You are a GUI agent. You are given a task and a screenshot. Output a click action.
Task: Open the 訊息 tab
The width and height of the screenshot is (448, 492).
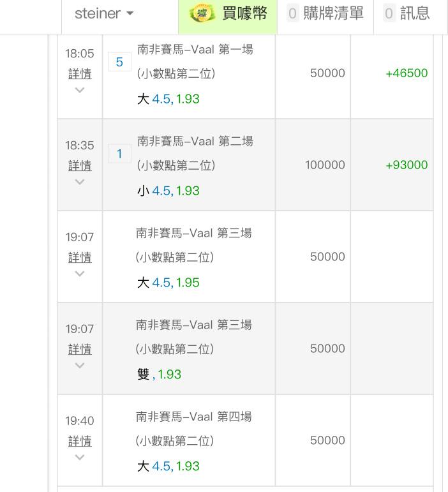(407, 13)
